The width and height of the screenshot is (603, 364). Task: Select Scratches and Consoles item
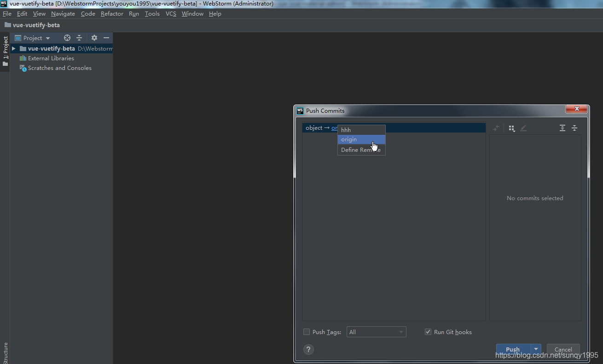click(x=59, y=68)
